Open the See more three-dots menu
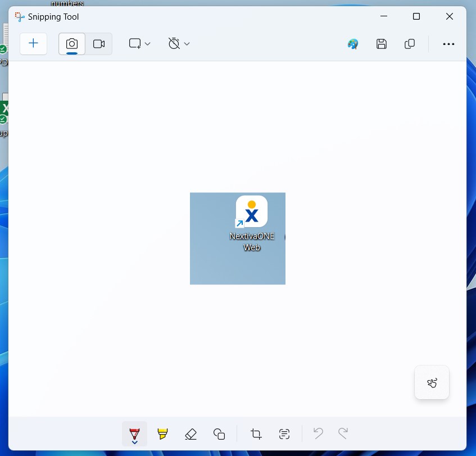This screenshot has width=476, height=456. 448,44
